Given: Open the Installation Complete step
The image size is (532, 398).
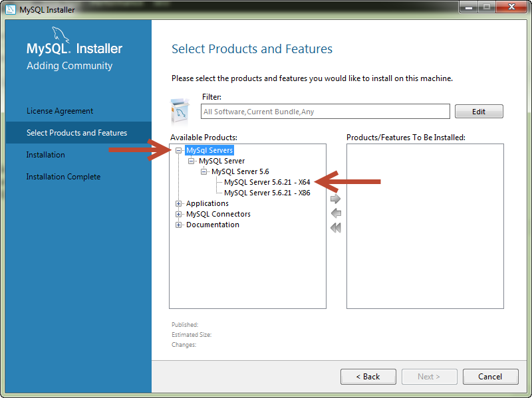Looking at the screenshot, I should (63, 177).
